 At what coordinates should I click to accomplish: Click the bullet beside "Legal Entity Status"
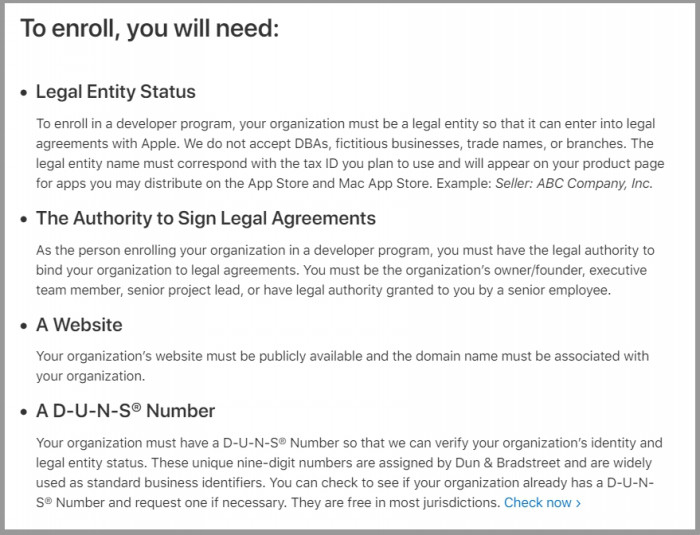coord(24,92)
